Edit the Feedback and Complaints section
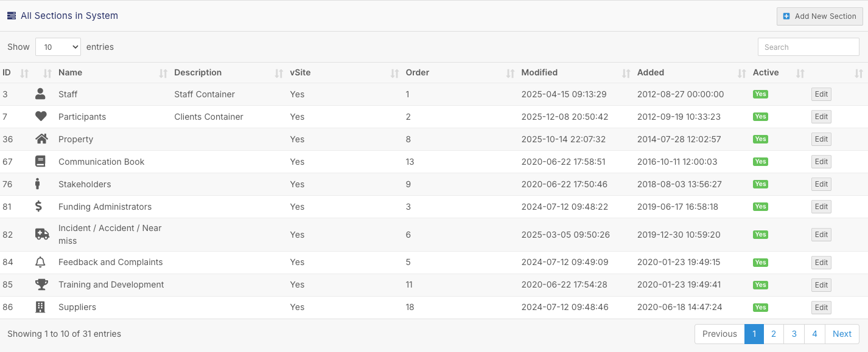Viewport: 868px width, 352px height. pyautogui.click(x=821, y=263)
